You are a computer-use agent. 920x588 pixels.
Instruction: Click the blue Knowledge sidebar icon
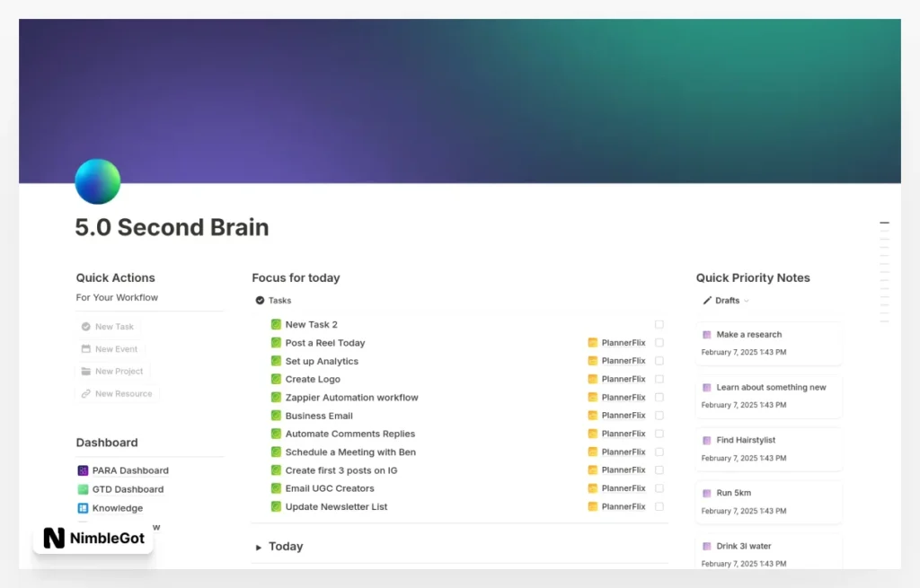point(82,507)
